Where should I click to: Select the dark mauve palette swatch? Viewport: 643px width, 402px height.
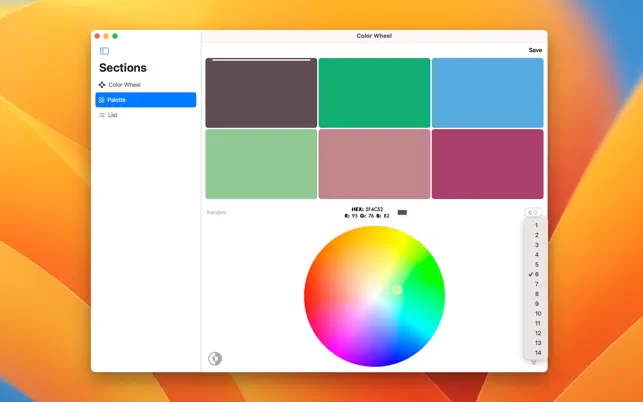261,93
